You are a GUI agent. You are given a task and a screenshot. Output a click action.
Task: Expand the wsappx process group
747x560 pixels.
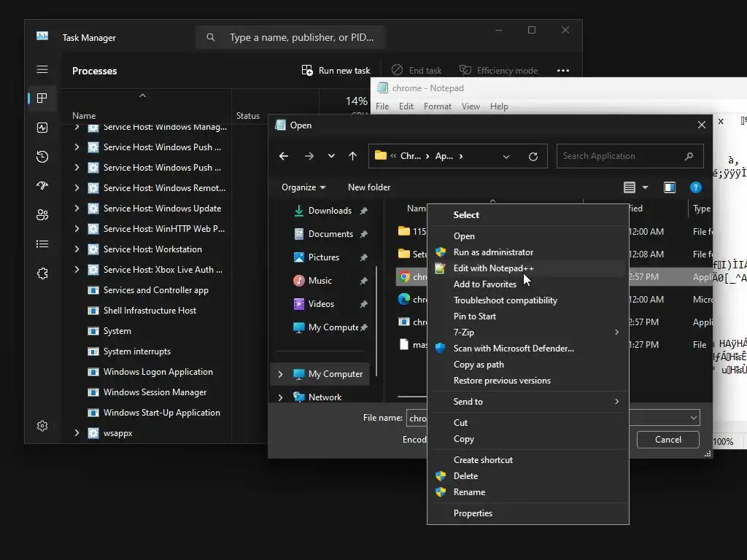77,433
